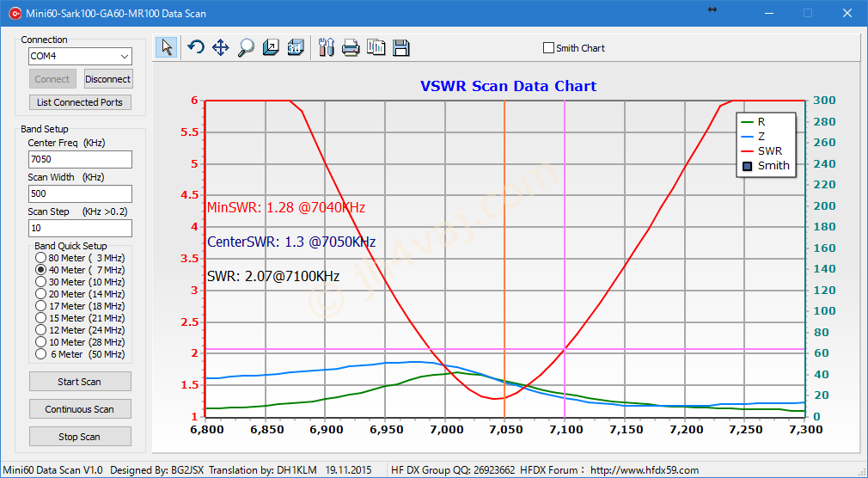The height and width of the screenshot is (478, 868).
Task: Click the 7,300 x-axis label
Action: 805,430
